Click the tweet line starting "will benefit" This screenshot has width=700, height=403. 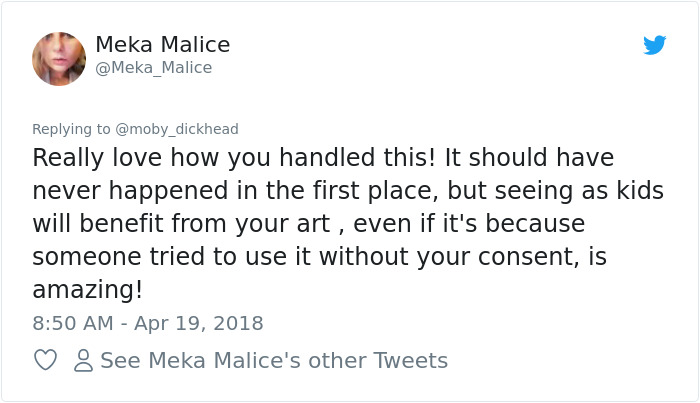pos(308,223)
